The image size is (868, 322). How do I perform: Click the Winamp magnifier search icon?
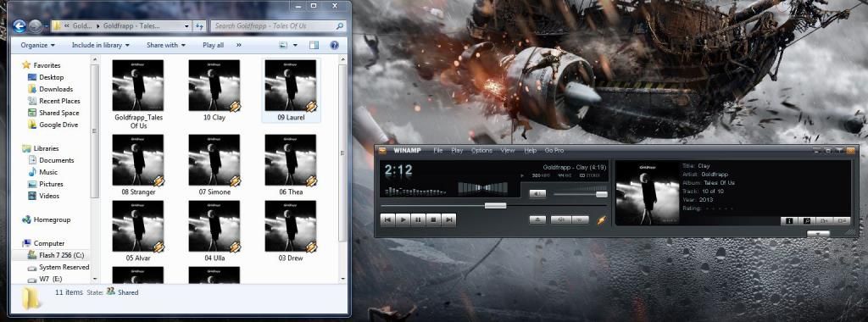pyautogui.click(x=807, y=221)
